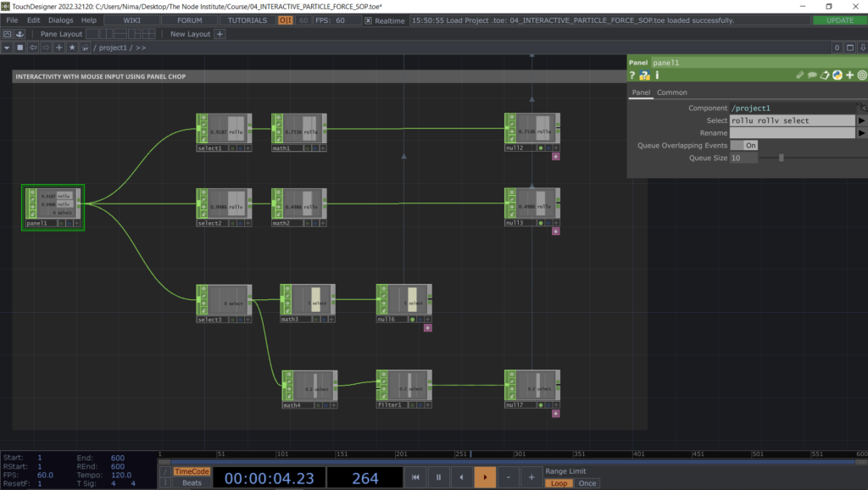Jump timeline to start
This screenshot has height=490, width=868.
(415, 477)
